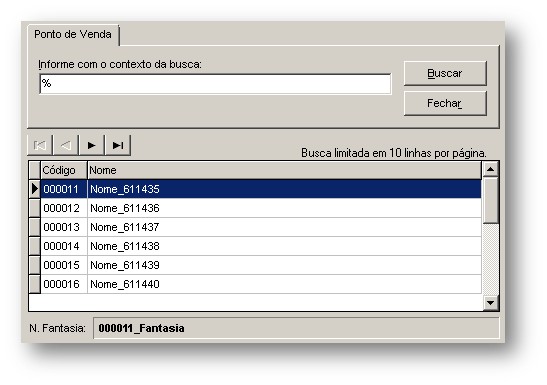Select the Nome_611438 entry
The width and height of the screenshot is (547, 385).
click(x=261, y=246)
